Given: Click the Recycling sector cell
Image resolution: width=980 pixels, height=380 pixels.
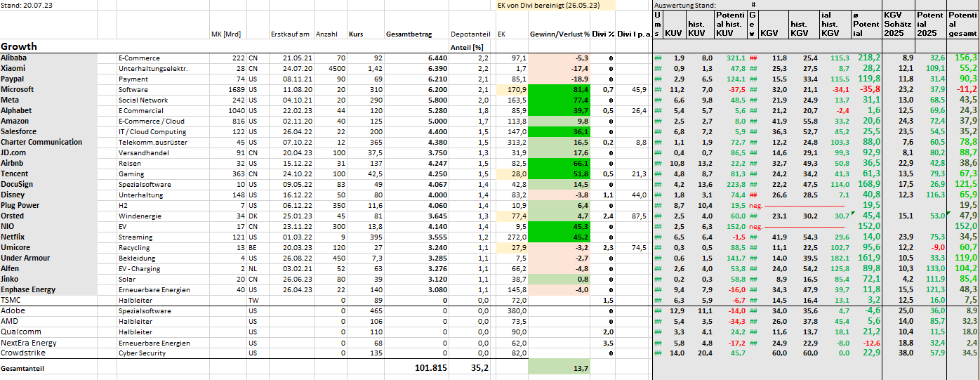Looking at the screenshot, I should click(163, 247).
